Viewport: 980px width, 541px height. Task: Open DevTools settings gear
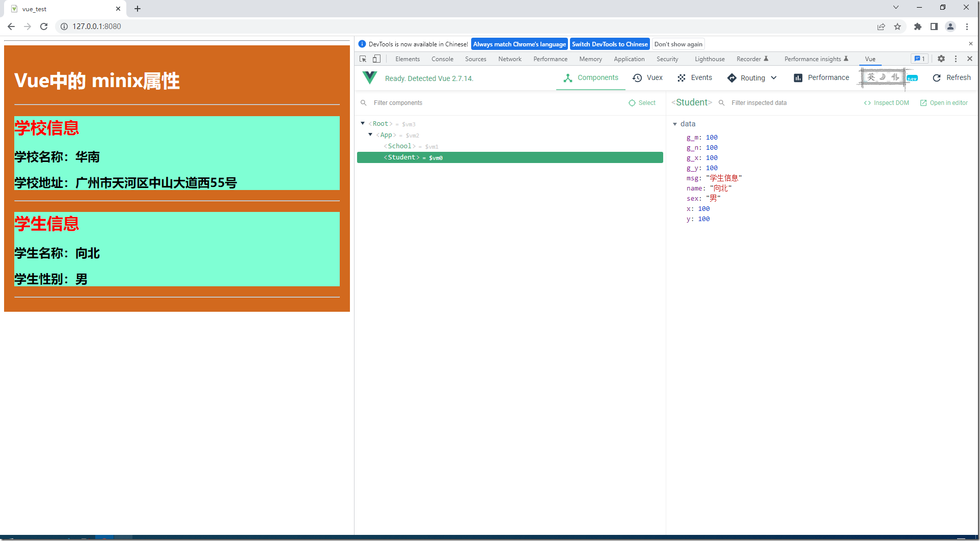[x=941, y=59]
